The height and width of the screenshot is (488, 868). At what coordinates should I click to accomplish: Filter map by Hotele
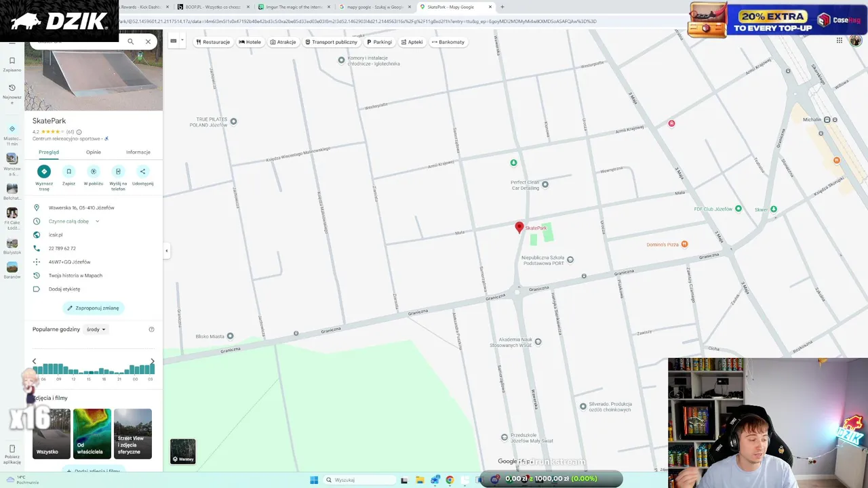(x=250, y=42)
